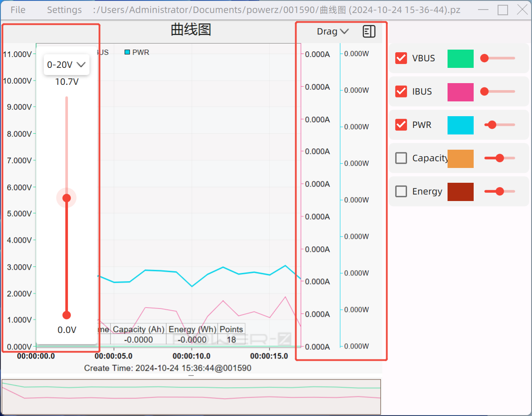Open the Drag mode dropdown

pos(333,31)
